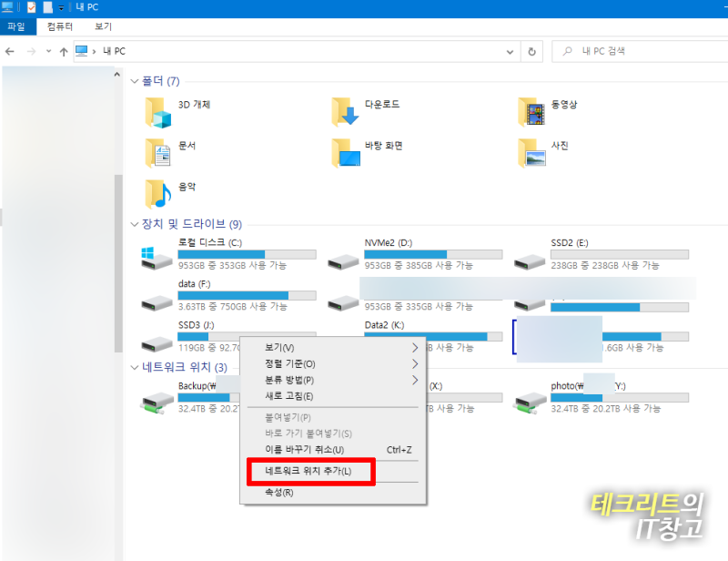Go up one folder level arrow
Image resolution: width=728 pixels, height=561 pixels.
[x=64, y=52]
